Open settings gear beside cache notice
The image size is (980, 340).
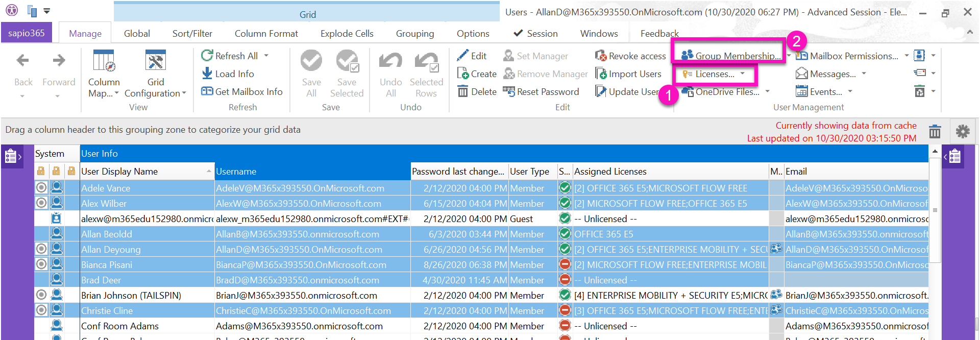(962, 132)
